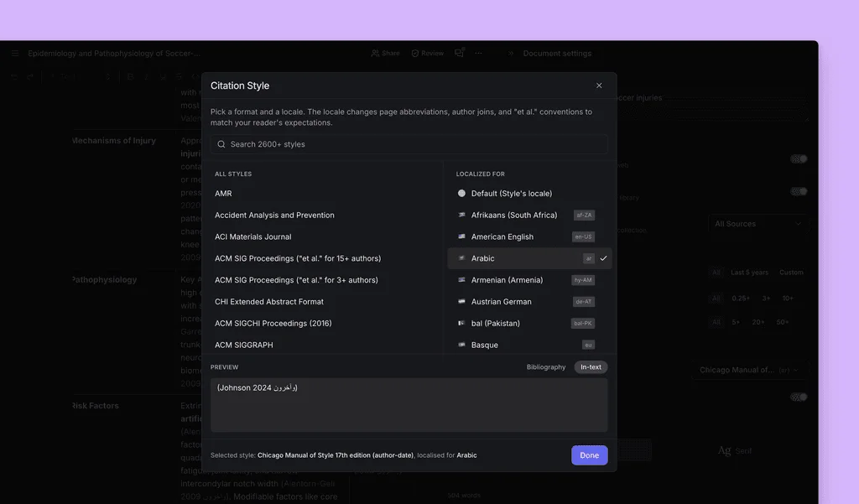Click the Basque flag icon
Viewport: 859px width, 504px height.
pyautogui.click(x=461, y=345)
